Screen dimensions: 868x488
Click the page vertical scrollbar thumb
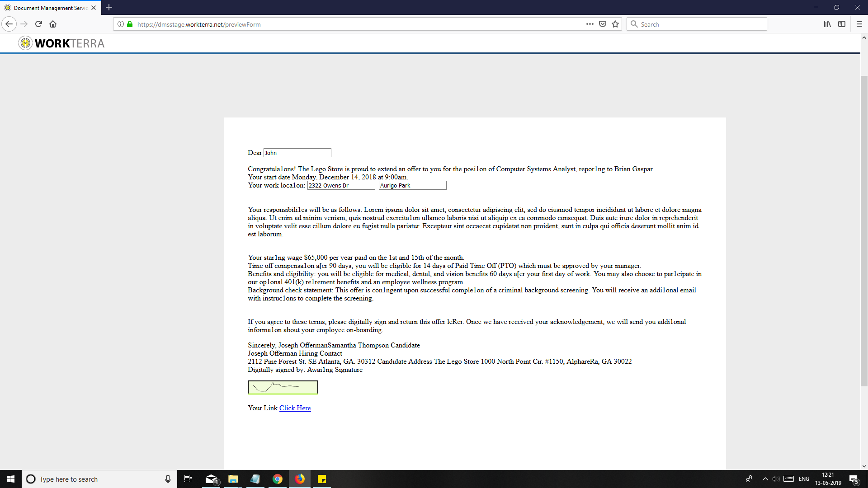coord(864,230)
